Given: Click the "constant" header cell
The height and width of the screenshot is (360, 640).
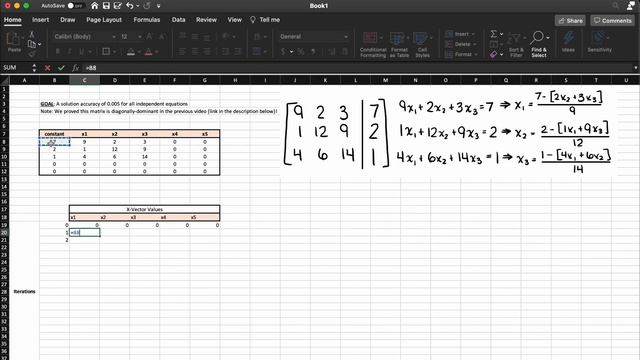Looking at the screenshot, I should pyautogui.click(x=54, y=134).
